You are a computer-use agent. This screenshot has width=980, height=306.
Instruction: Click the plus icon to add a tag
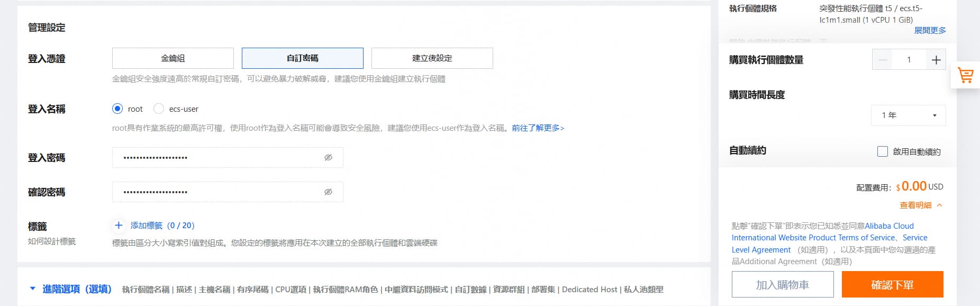(119, 226)
